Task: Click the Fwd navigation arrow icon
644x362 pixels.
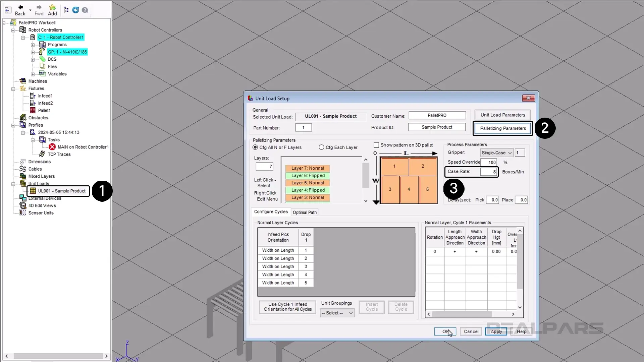Action: tap(39, 7)
